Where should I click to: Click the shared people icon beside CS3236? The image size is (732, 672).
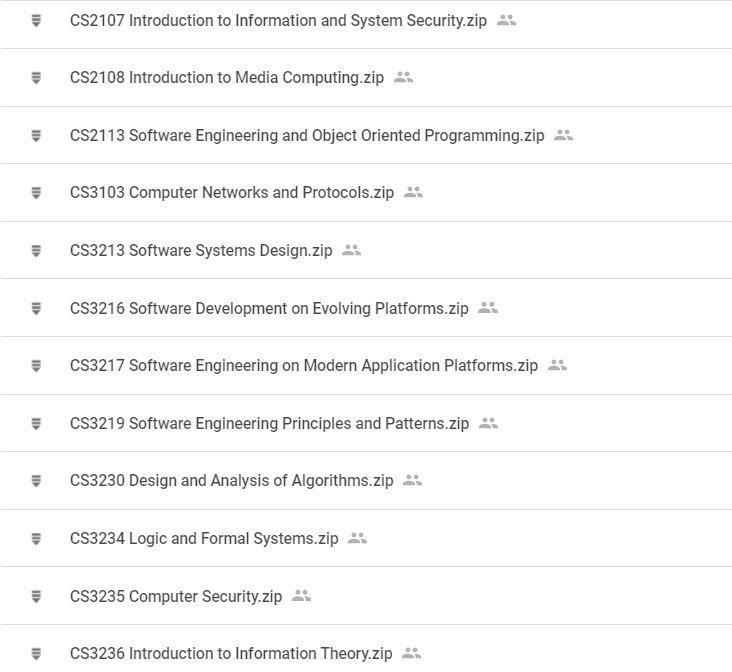pos(411,653)
